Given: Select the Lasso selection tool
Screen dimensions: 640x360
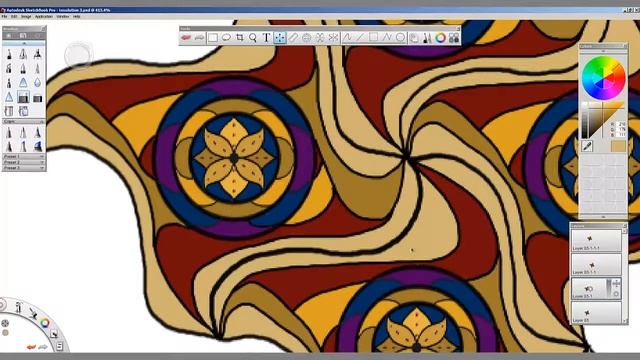Looking at the screenshot, I should click(226, 38).
